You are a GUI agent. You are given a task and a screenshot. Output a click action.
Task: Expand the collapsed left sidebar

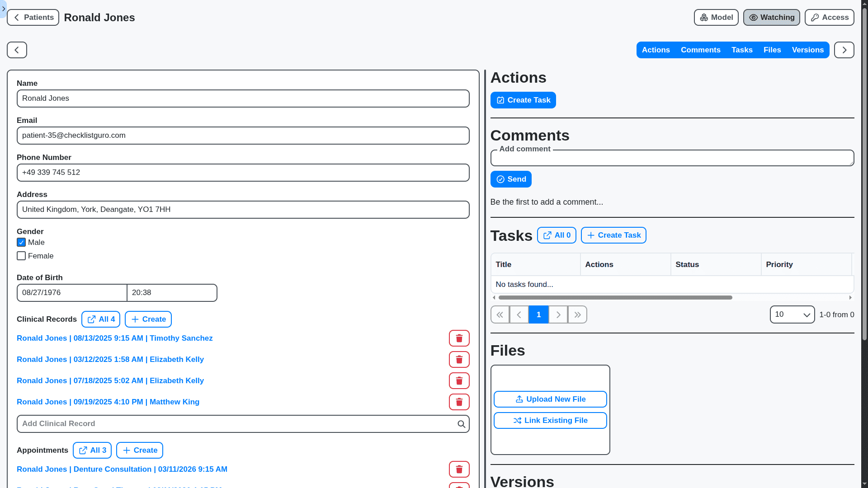(3, 9)
